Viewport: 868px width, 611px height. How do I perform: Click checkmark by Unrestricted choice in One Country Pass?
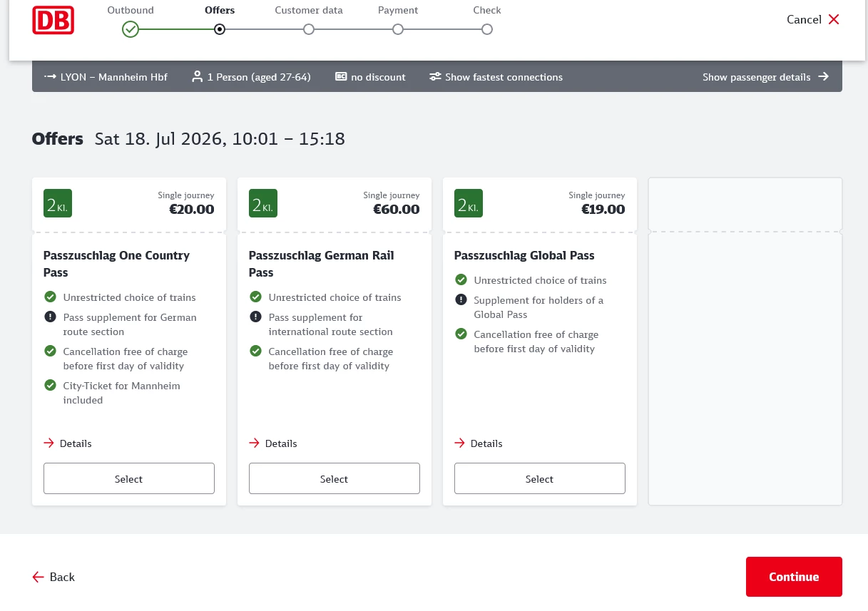pyautogui.click(x=50, y=297)
